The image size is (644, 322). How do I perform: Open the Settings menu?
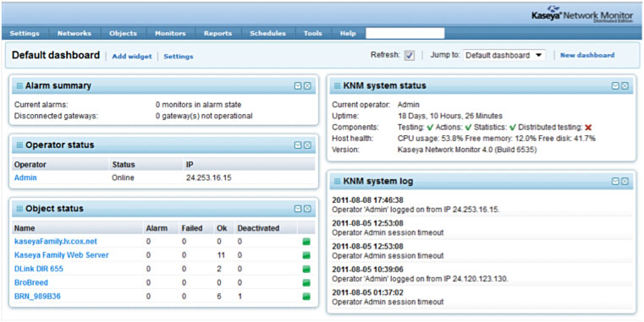click(x=25, y=33)
